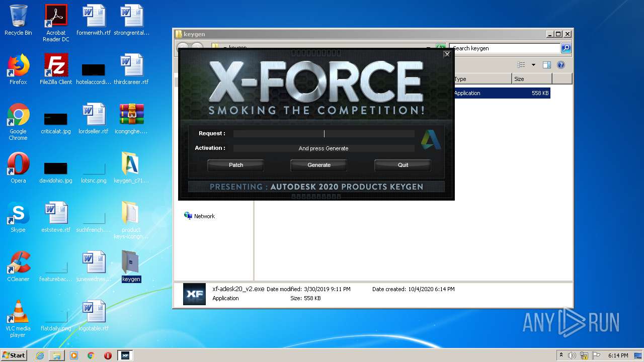Select strongrental rtf file on desktop
Screen dimensions: 644x362
(x=131, y=20)
